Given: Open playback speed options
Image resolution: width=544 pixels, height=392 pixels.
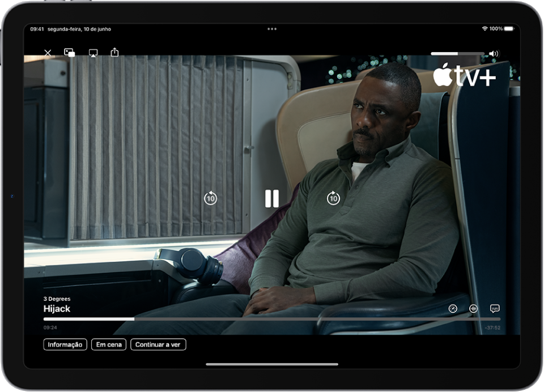Looking at the screenshot, I should click(x=453, y=308).
